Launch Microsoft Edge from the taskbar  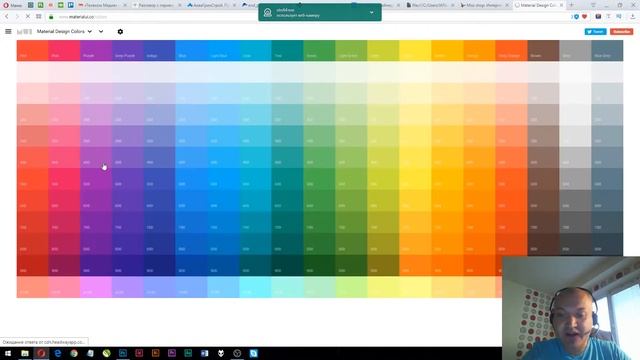click(x=58, y=353)
